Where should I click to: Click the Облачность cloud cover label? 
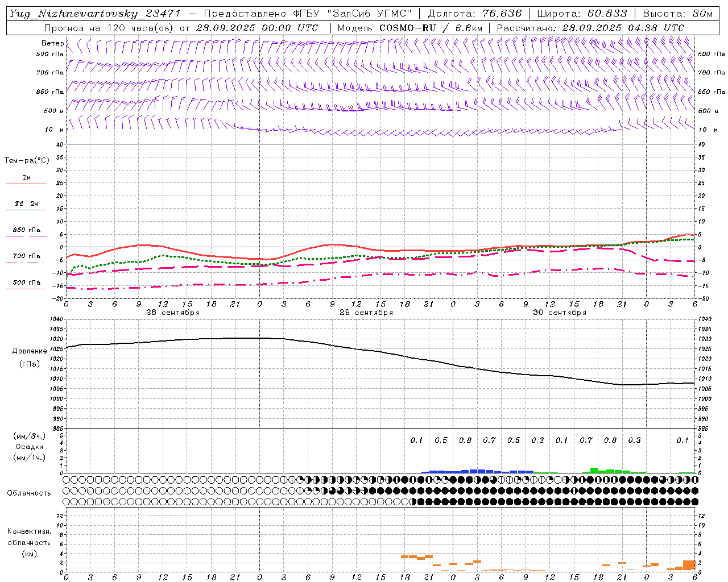[x=28, y=493]
